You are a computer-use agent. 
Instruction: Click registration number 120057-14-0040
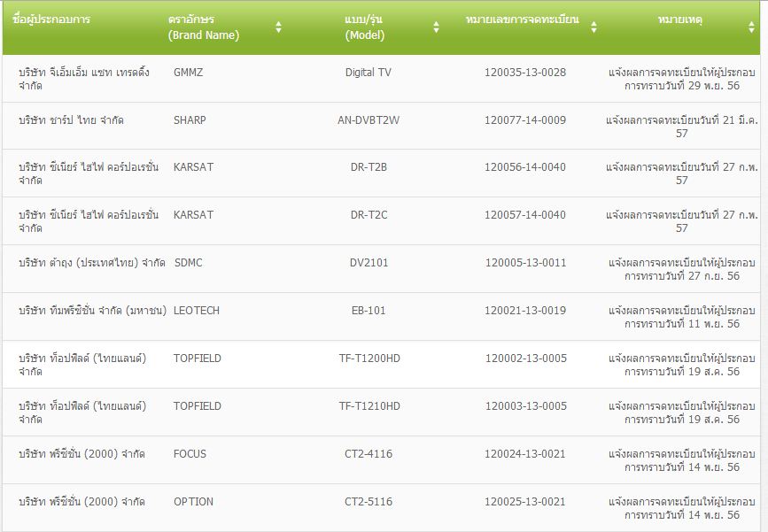(x=525, y=215)
